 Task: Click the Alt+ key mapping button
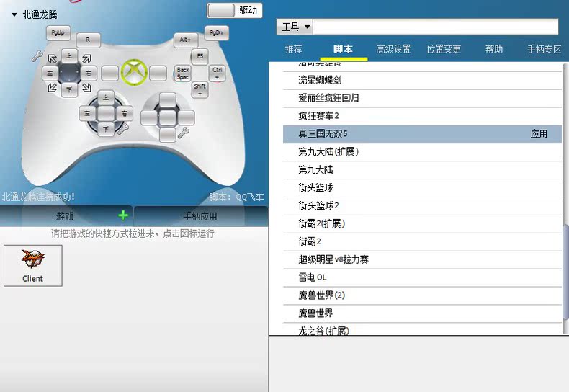coord(185,40)
